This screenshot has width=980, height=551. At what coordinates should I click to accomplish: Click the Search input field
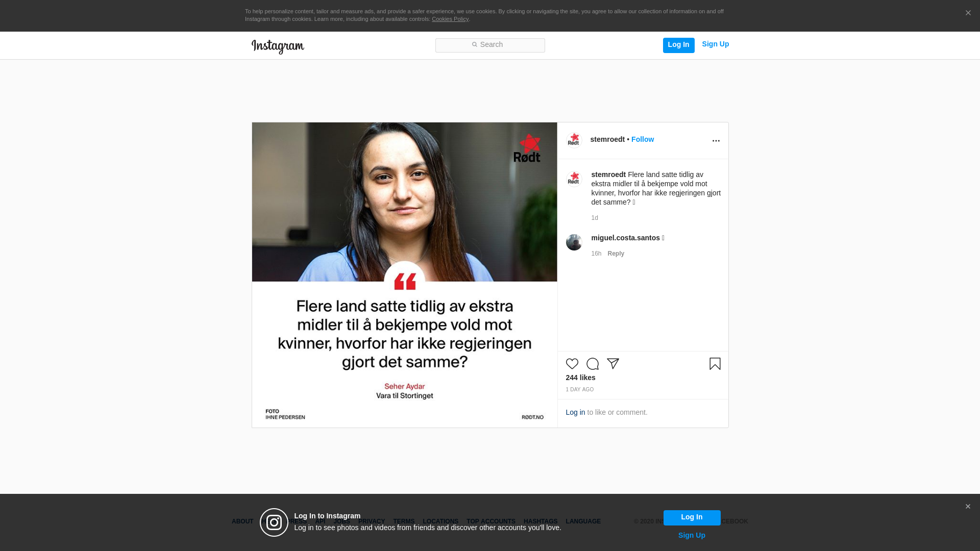[x=490, y=45]
